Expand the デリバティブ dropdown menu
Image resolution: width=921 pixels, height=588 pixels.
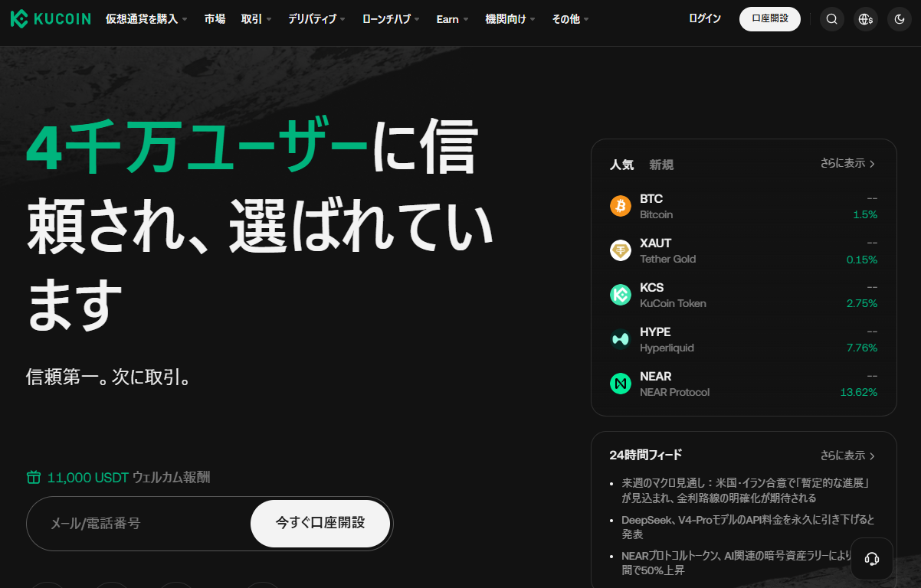(x=316, y=19)
